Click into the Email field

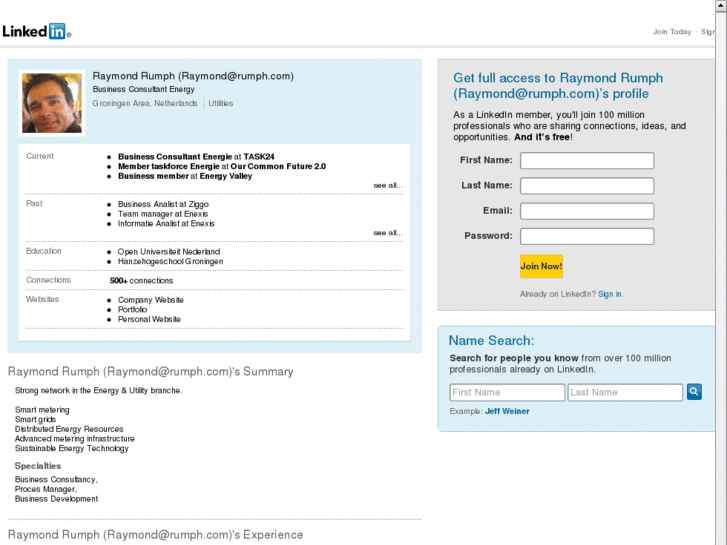(587, 211)
